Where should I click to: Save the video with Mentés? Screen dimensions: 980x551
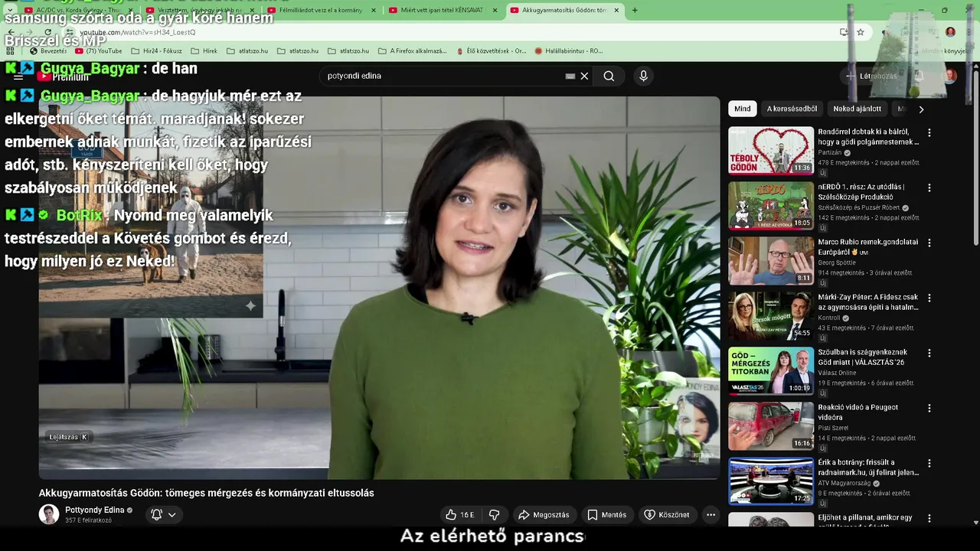click(x=607, y=515)
